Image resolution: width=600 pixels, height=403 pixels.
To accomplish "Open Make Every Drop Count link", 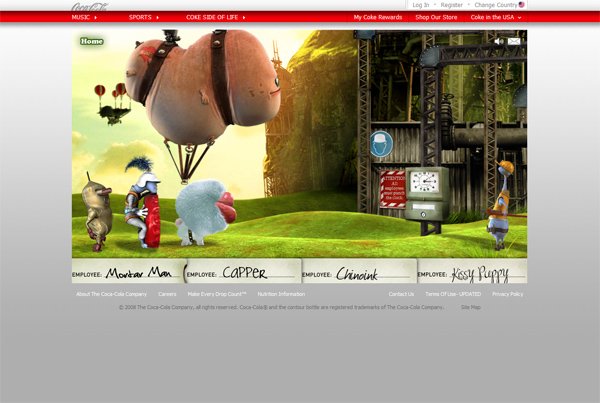I will pyautogui.click(x=217, y=294).
